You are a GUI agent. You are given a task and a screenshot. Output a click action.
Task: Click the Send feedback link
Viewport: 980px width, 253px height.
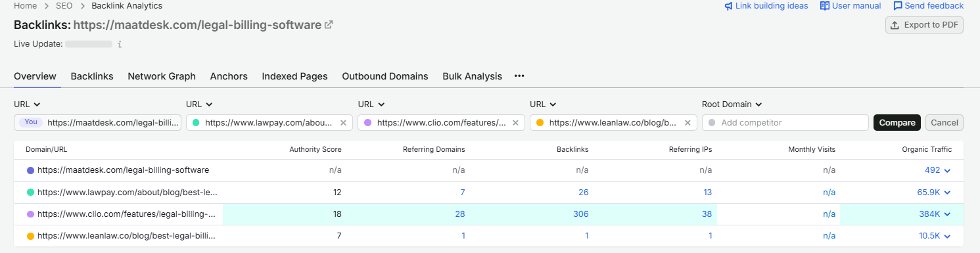coord(928,6)
